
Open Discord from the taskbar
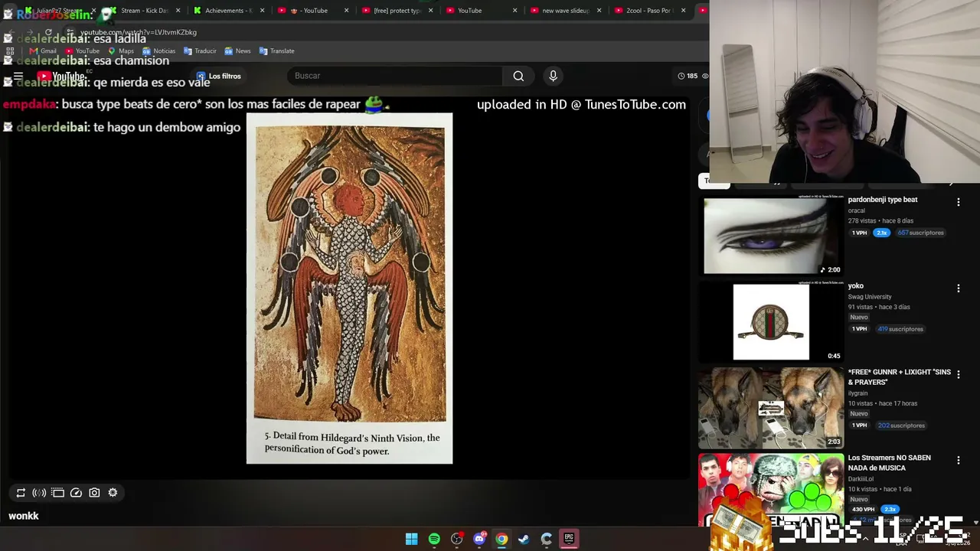pos(479,539)
